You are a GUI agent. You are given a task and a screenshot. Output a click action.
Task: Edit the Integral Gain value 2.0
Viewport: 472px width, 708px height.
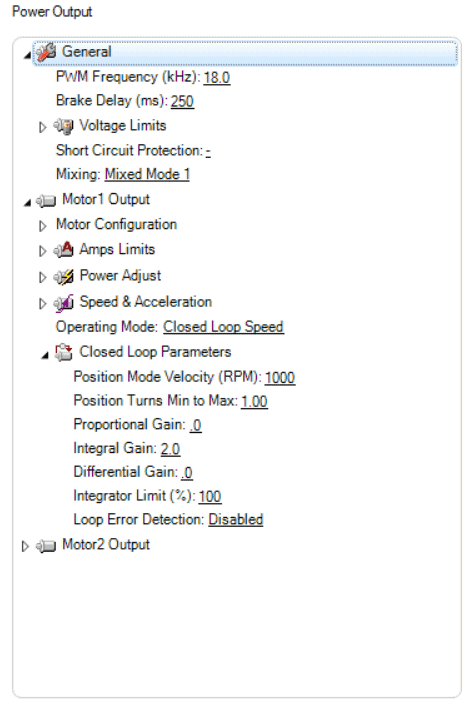[170, 449]
